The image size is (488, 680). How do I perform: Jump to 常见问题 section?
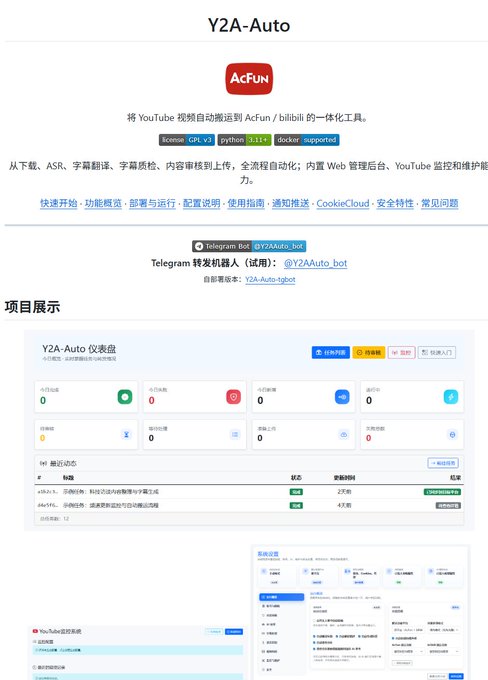440,203
